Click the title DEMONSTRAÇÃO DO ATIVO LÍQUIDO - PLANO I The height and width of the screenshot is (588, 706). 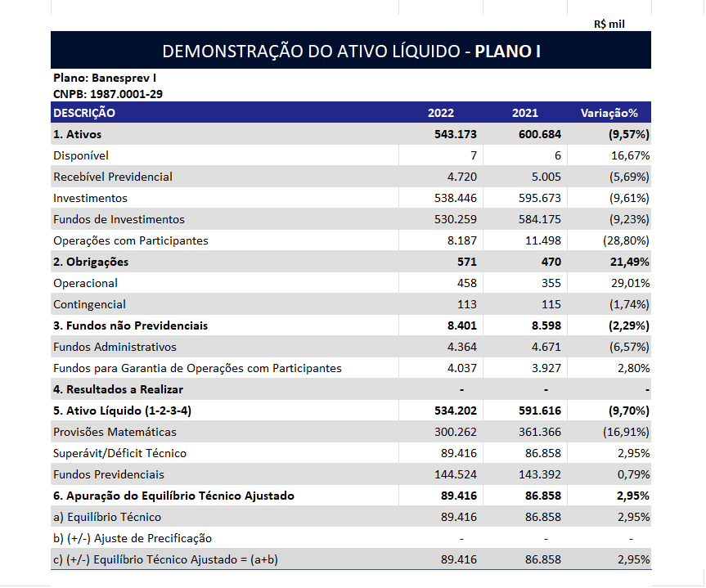click(x=351, y=51)
